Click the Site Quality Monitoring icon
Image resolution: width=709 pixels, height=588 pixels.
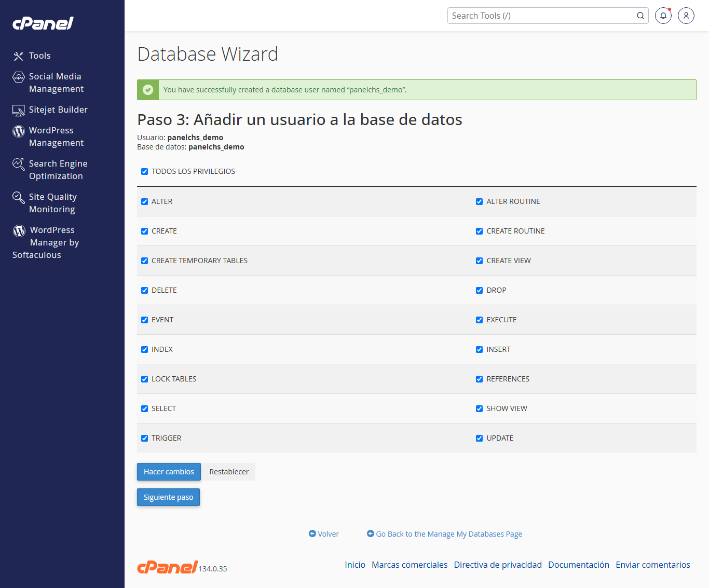point(19,198)
